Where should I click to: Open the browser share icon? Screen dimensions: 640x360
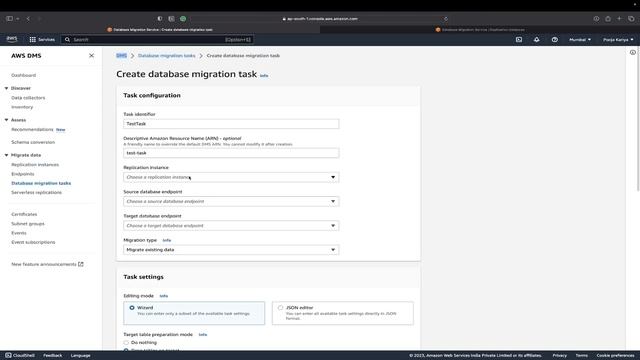click(608, 18)
